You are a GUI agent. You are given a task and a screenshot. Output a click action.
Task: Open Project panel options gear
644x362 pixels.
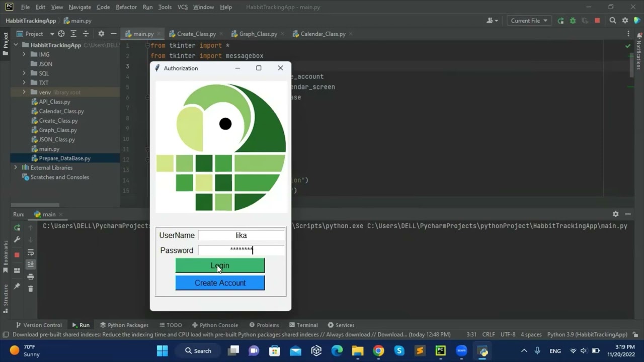point(101,34)
